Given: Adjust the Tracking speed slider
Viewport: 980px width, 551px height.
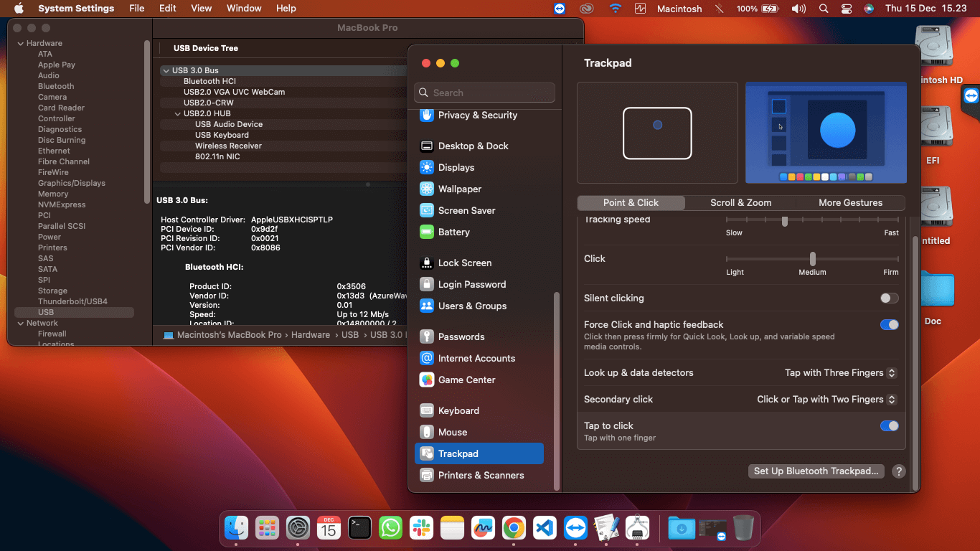Looking at the screenshot, I should 785,221.
